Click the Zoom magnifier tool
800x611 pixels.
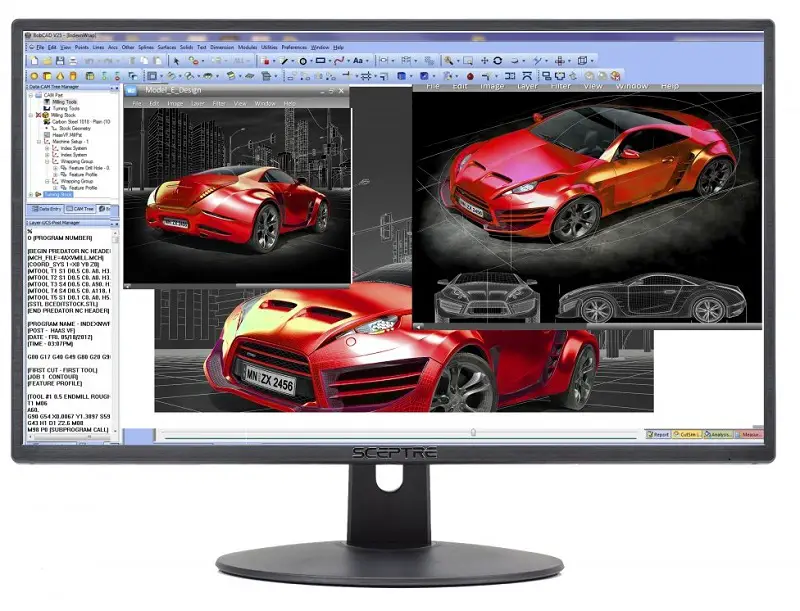448,61
